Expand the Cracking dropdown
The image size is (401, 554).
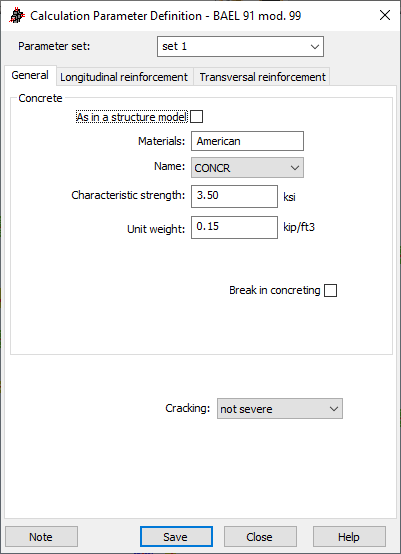pos(280,409)
